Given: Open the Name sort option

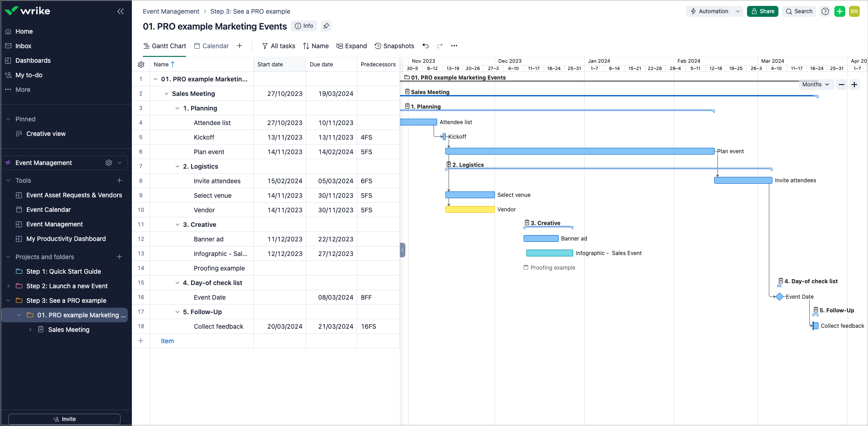Looking at the screenshot, I should (x=316, y=45).
